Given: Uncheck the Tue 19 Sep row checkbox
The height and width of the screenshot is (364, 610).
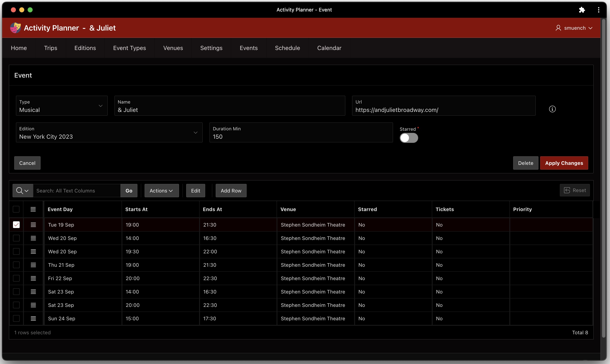Looking at the screenshot, I should coord(16,225).
